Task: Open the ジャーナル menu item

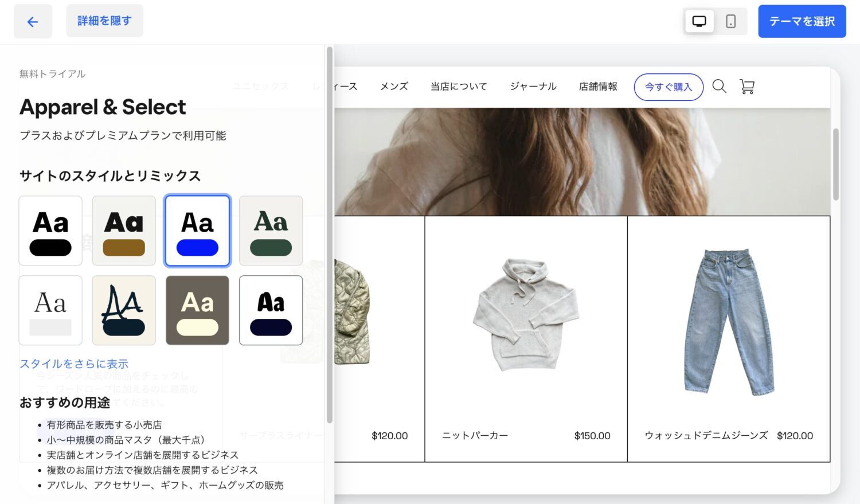Action: click(532, 87)
